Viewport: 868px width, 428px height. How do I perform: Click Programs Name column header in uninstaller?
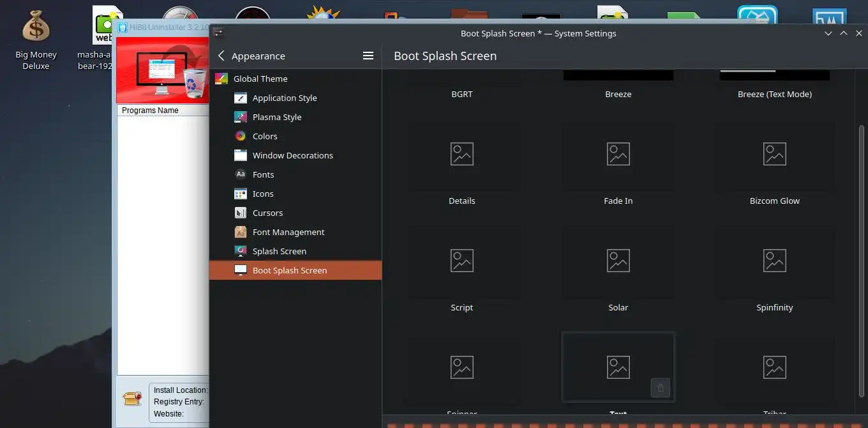[163, 111]
